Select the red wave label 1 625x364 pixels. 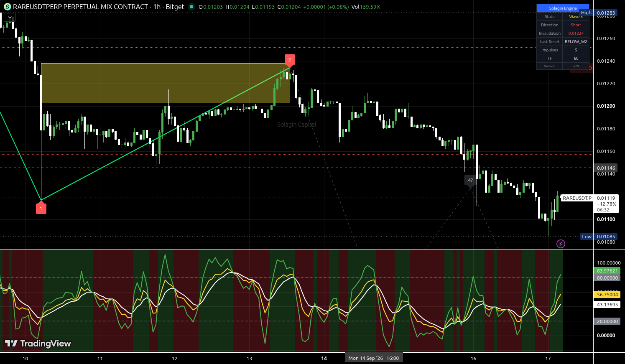point(41,208)
